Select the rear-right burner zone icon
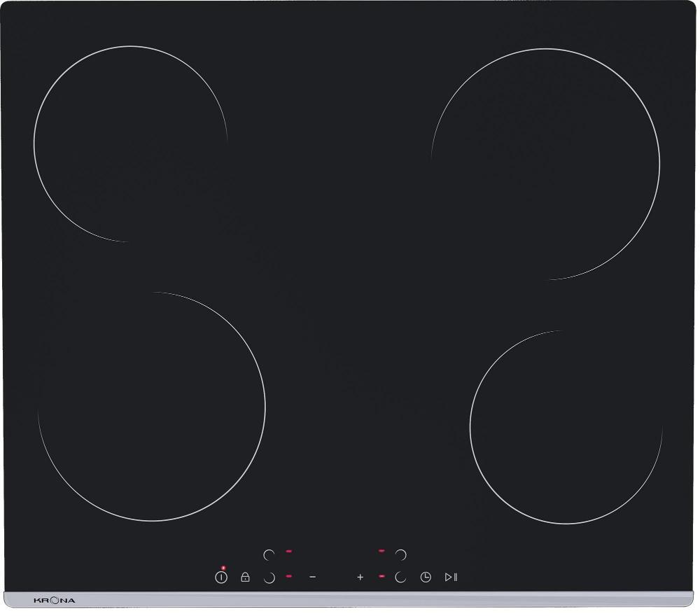This screenshot has width=700, height=616. pyautogui.click(x=401, y=554)
